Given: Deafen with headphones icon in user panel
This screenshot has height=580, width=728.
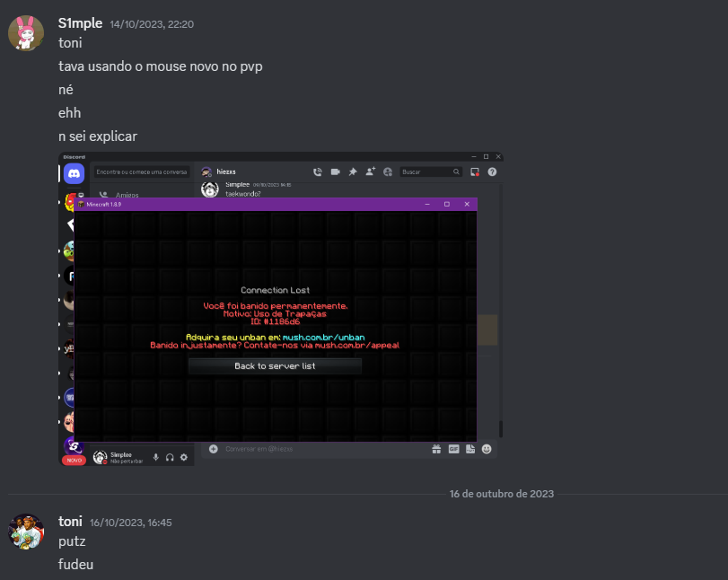Looking at the screenshot, I should [x=170, y=457].
